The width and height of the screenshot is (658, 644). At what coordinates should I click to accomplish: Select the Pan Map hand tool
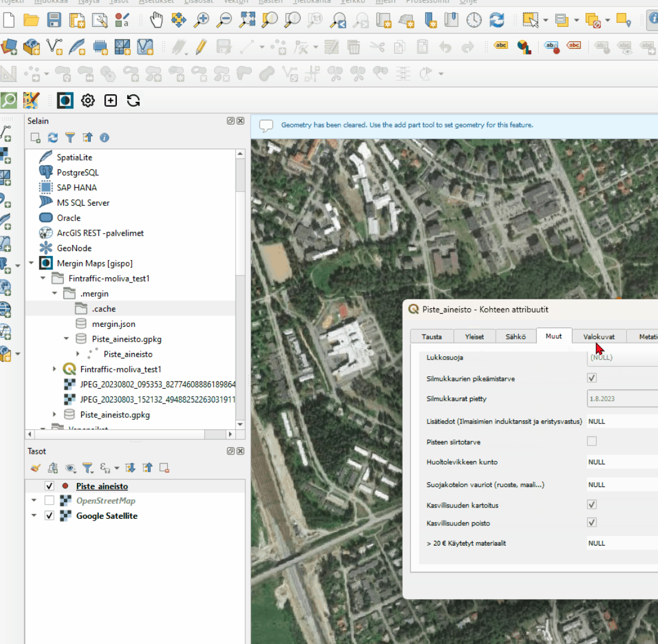(156, 20)
